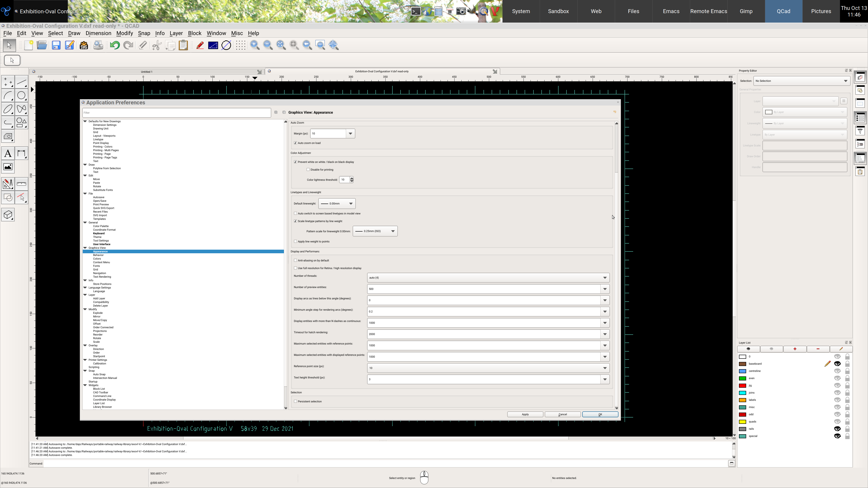Toggle visibility of the rails layer
Viewport: 868px width, 488px height.
coord(837,429)
